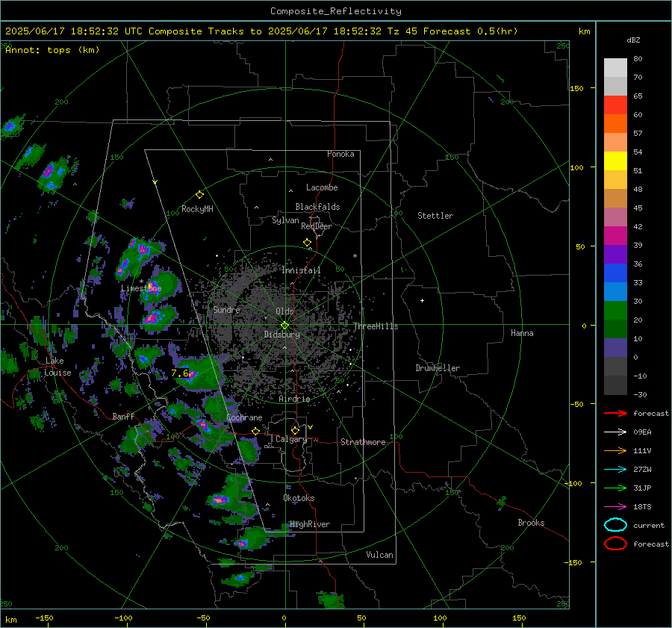Click the UTC Composite Tracks timestamp header
Viewport: 672px width, 628px height.
261,31
